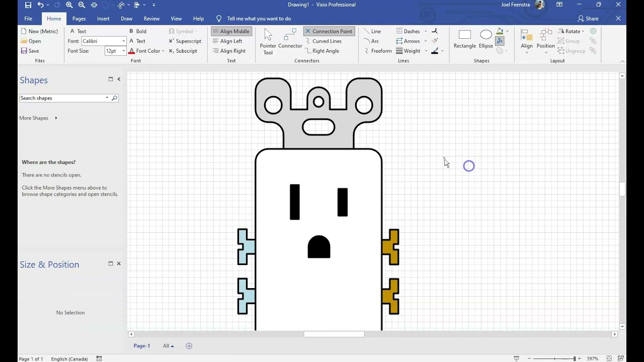The height and width of the screenshot is (362, 644).
Task: Open the All pages list
Action: tap(168, 346)
